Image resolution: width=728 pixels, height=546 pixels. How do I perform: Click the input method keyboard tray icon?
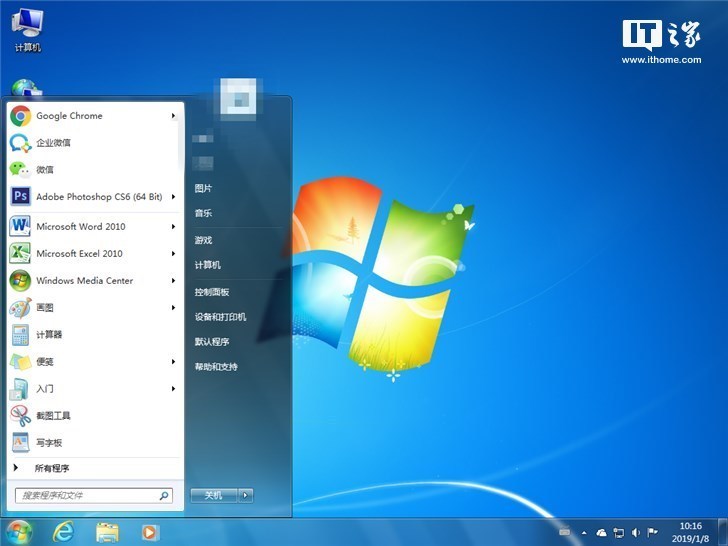(564, 532)
